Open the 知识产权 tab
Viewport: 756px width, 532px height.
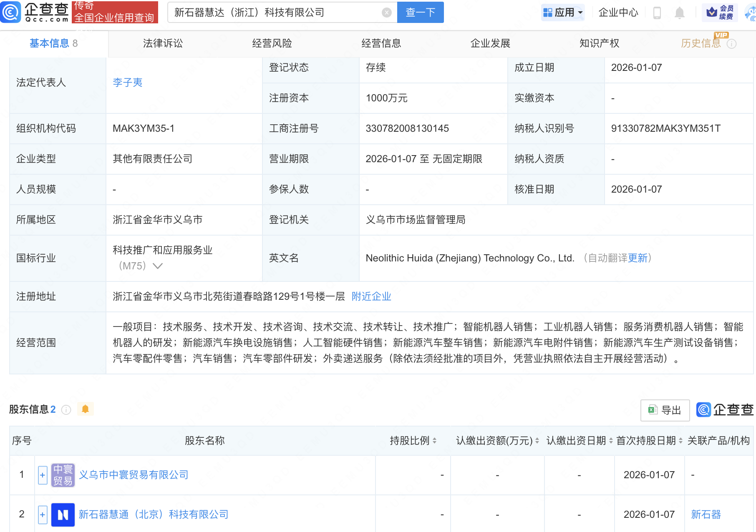pos(599,43)
